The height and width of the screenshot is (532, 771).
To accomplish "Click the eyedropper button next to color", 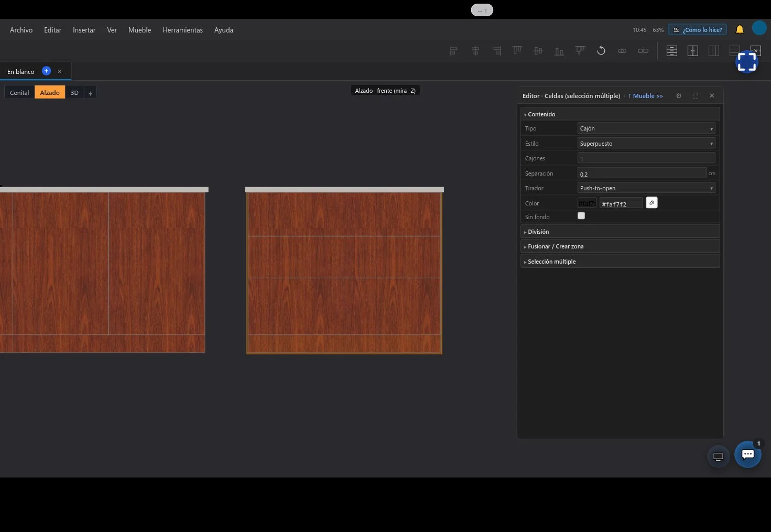I will click(x=651, y=203).
